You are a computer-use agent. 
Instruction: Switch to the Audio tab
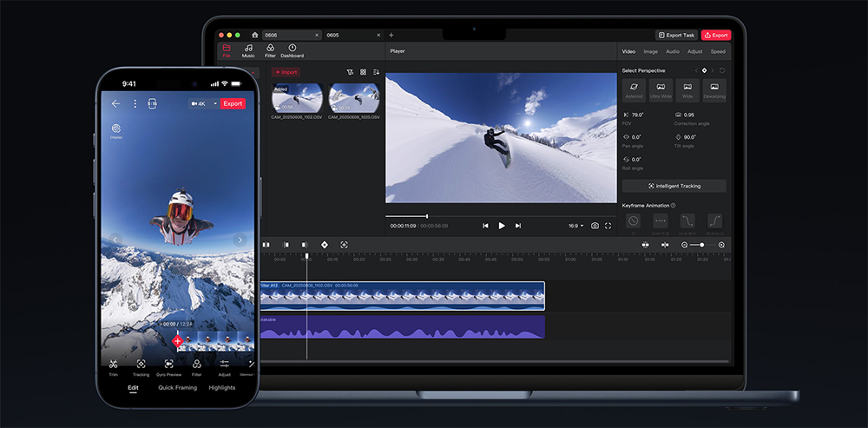[673, 51]
